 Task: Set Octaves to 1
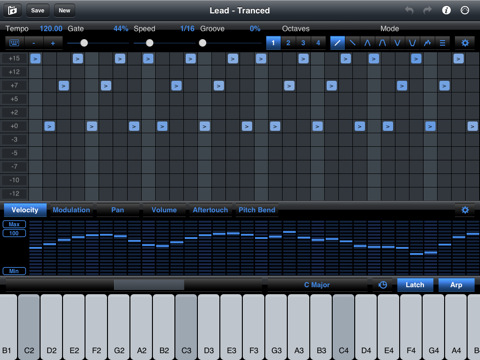click(273, 43)
